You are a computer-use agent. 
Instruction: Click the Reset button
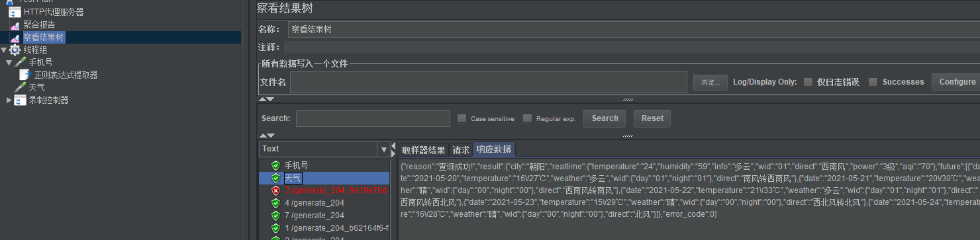click(x=652, y=118)
